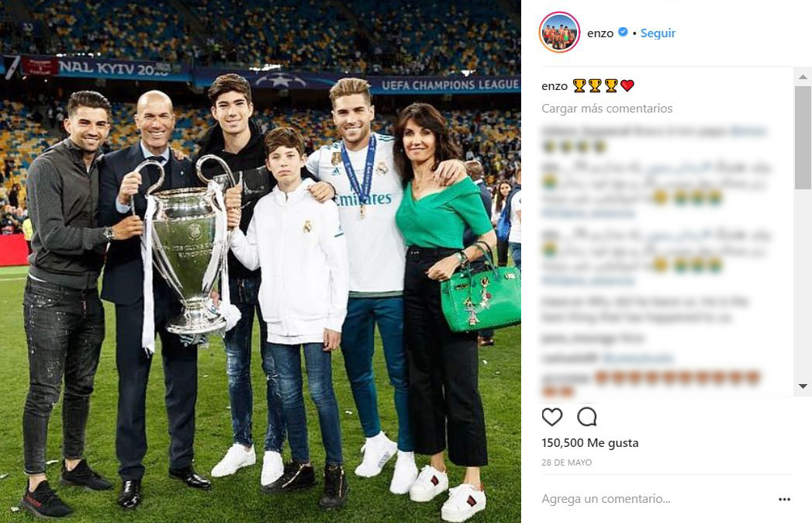Open the three-dots more options menu

785,499
